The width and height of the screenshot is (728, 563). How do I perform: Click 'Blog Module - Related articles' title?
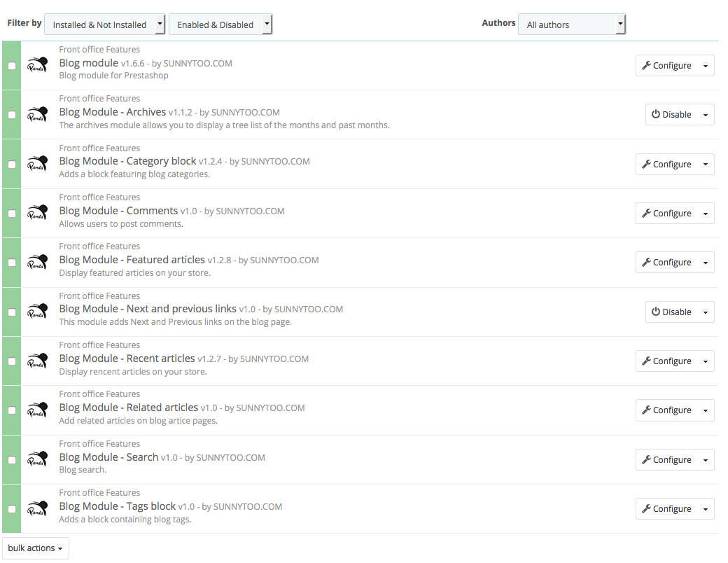129,408
